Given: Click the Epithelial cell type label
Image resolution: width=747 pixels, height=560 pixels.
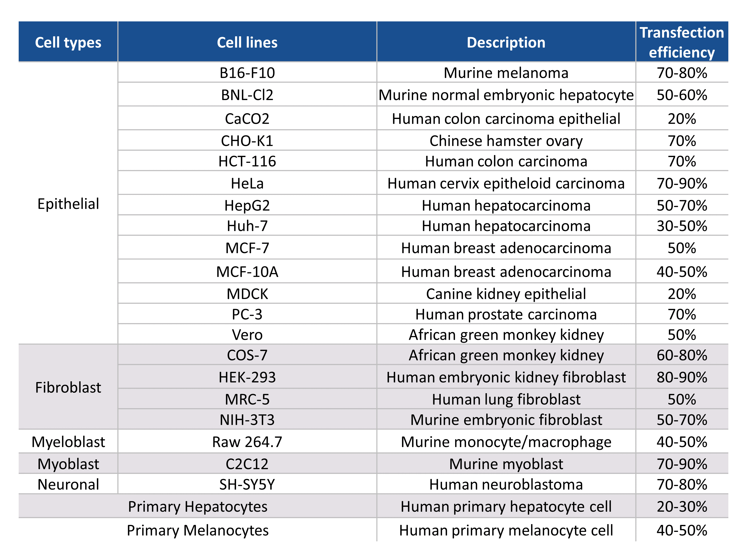Looking at the screenshot, I should pyautogui.click(x=68, y=204).
